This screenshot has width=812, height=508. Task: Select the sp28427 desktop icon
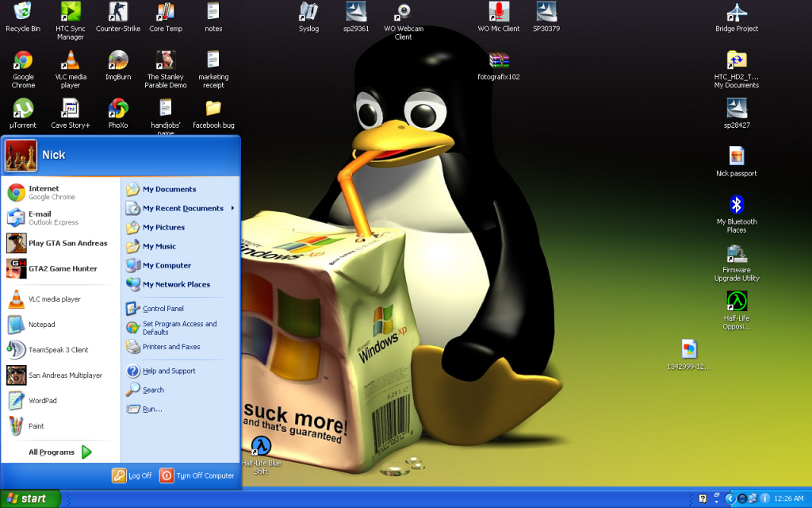pos(737,114)
